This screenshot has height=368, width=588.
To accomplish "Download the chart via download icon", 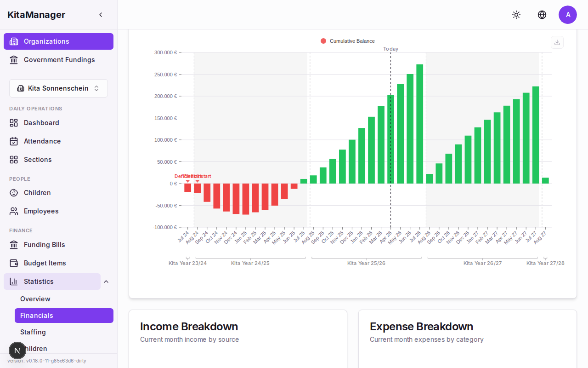I will pos(557,42).
